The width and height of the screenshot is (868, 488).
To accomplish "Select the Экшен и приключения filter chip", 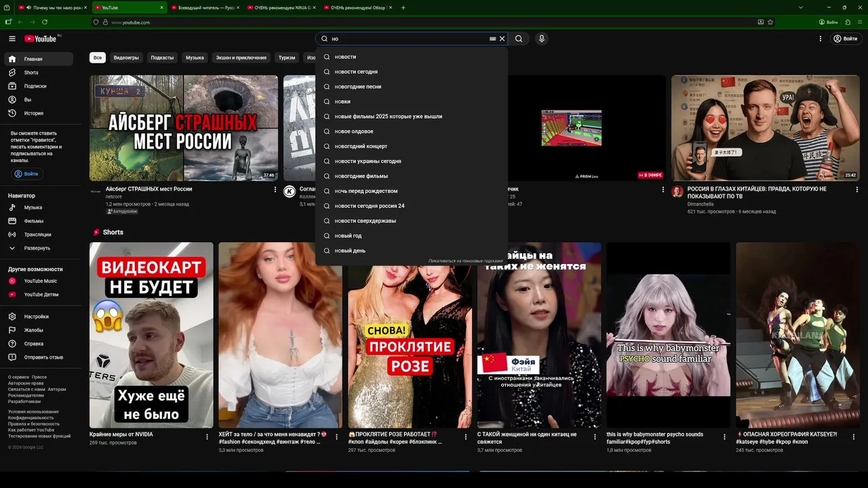I will 241,58.
